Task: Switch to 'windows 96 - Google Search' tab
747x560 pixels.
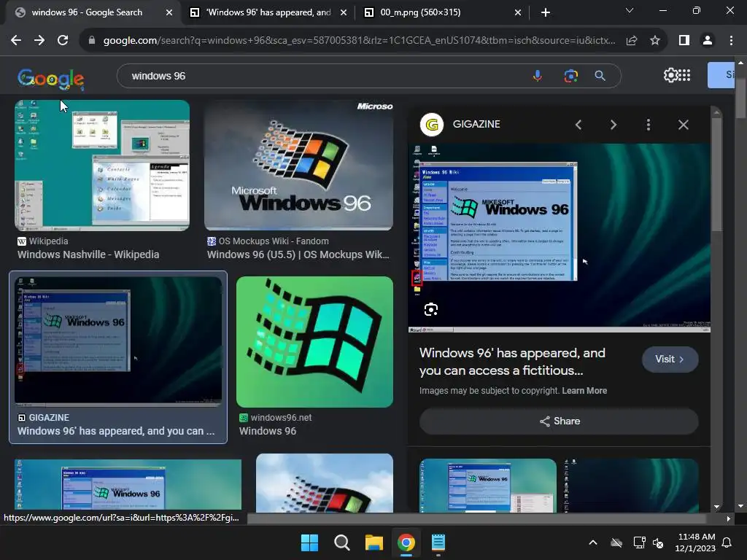Action: click(x=87, y=12)
